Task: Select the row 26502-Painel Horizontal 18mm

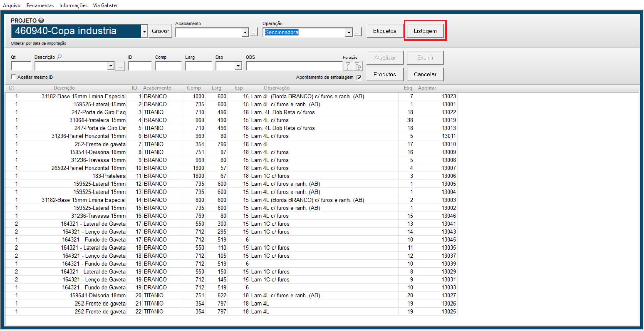Action: tap(231, 168)
